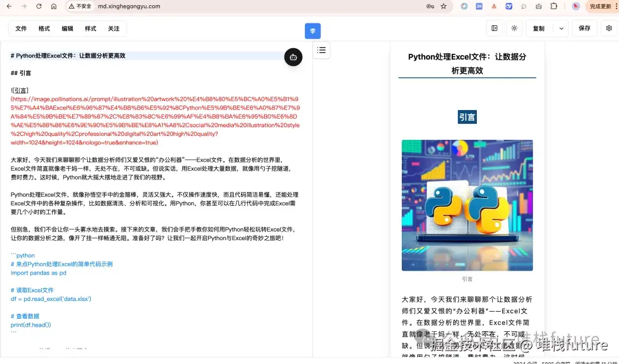
Task: Bookmark this page with star icon
Action: point(444,6)
